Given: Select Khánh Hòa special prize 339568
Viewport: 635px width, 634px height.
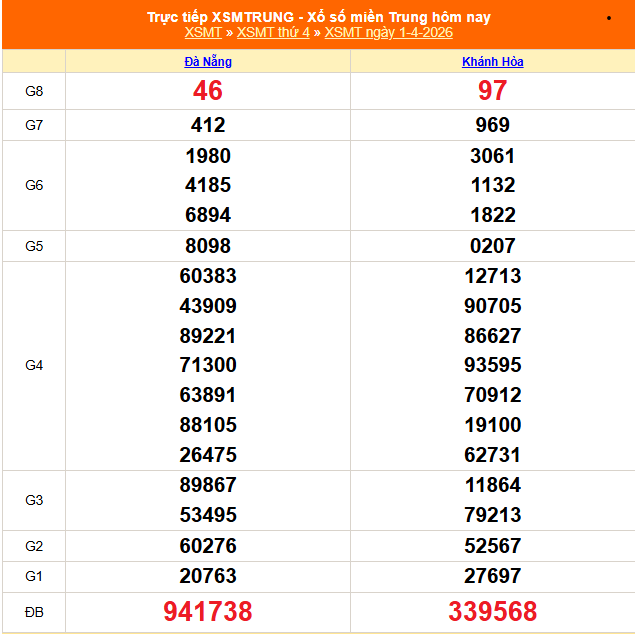Looking at the screenshot, I should point(492,611).
